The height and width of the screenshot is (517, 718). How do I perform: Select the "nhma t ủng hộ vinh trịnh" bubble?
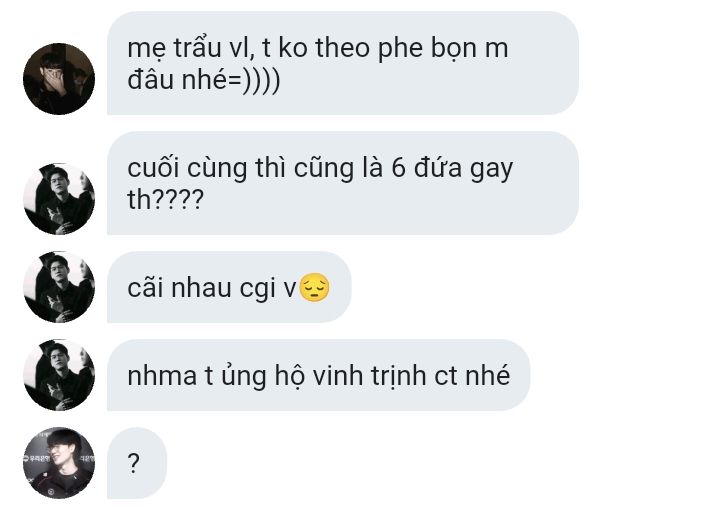coord(318,375)
